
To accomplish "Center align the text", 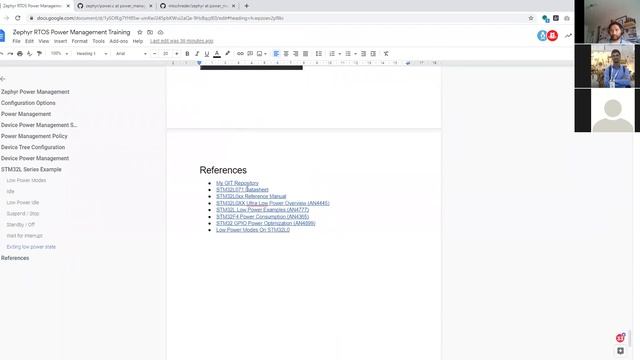I will [x=286, y=53].
